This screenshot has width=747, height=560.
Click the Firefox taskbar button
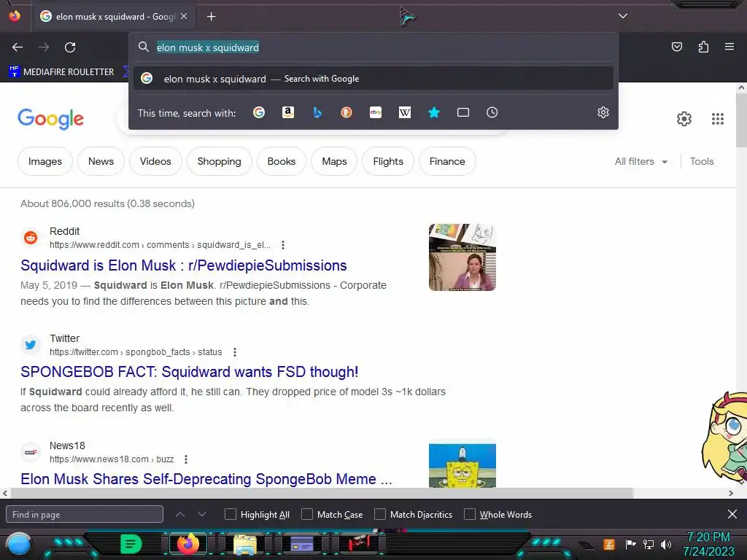point(187,544)
